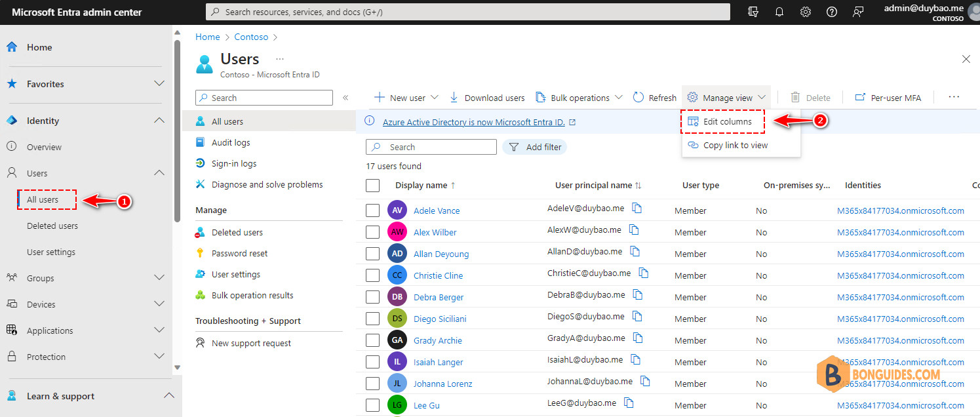The height and width of the screenshot is (417, 980).
Task: Collapse the Identity section
Action: (159, 121)
